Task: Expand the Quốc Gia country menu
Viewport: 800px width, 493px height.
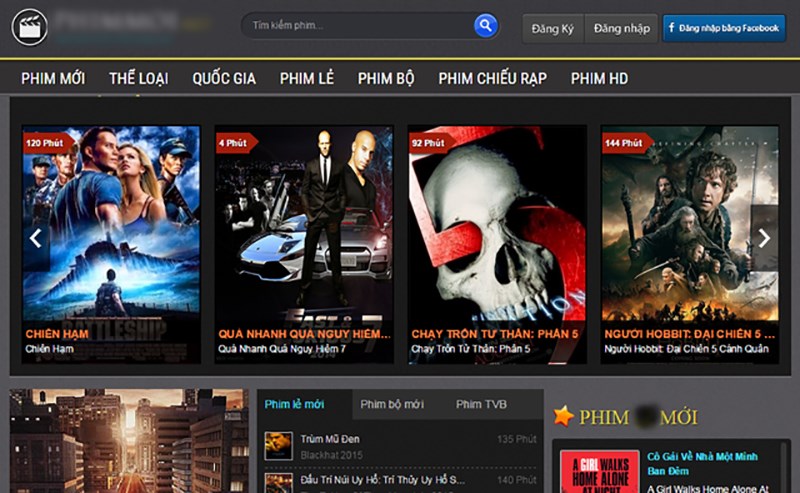Action: click(x=224, y=78)
